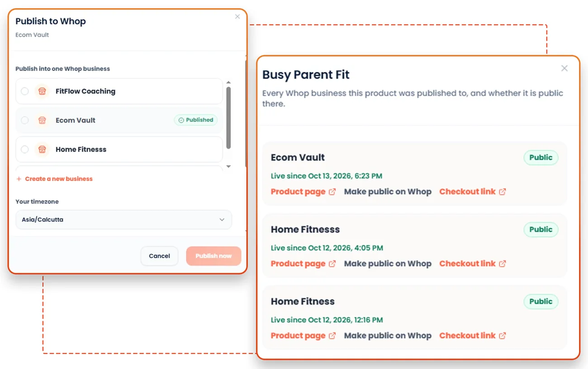Click the Public badge on Home Fitness card
Image resolution: width=588 pixels, height=369 pixels.
541,302
